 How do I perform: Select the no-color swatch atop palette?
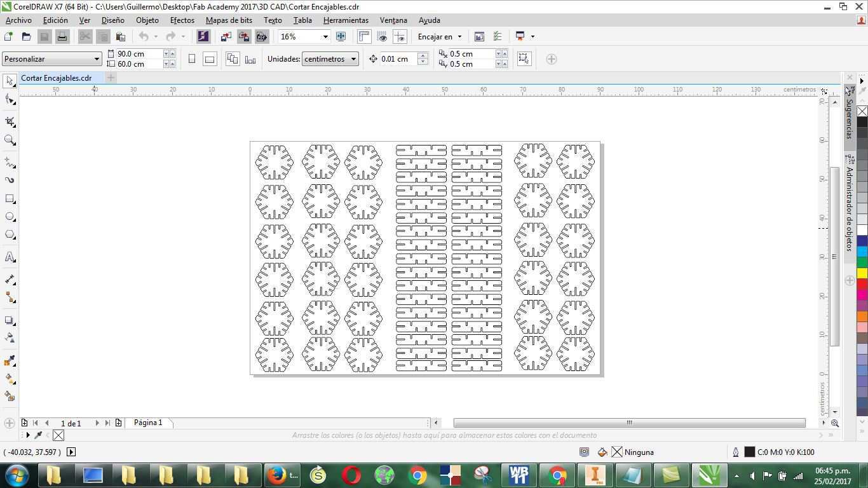pos(862,111)
